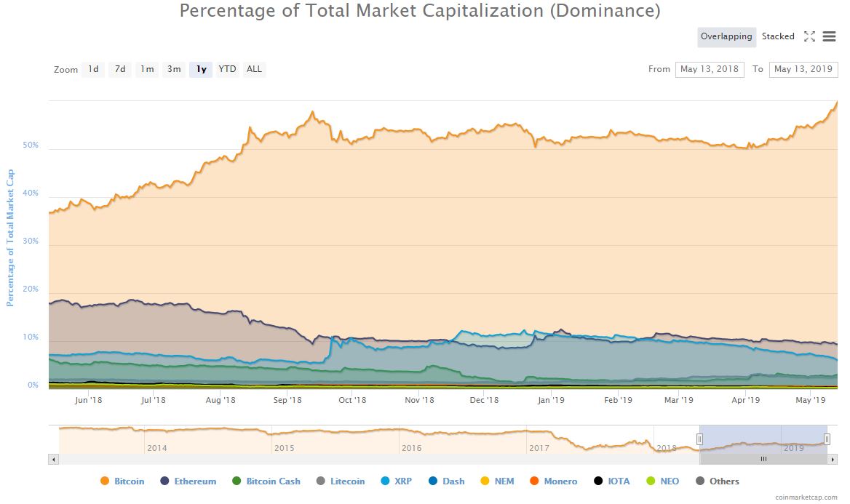Click the navigator left handle grip
850x504 pixels.
point(699,439)
